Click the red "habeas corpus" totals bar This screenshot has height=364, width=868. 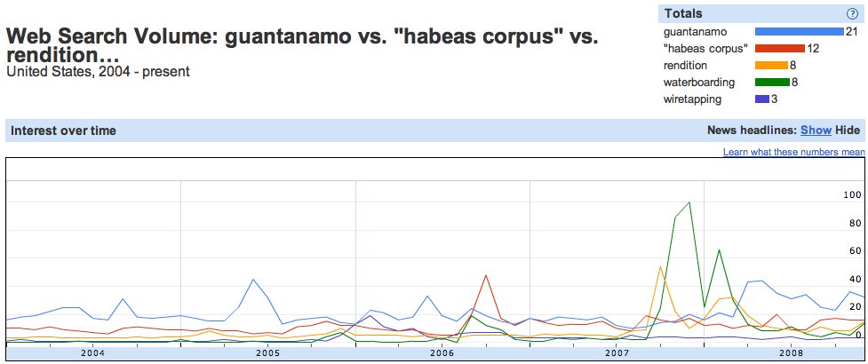(x=780, y=49)
